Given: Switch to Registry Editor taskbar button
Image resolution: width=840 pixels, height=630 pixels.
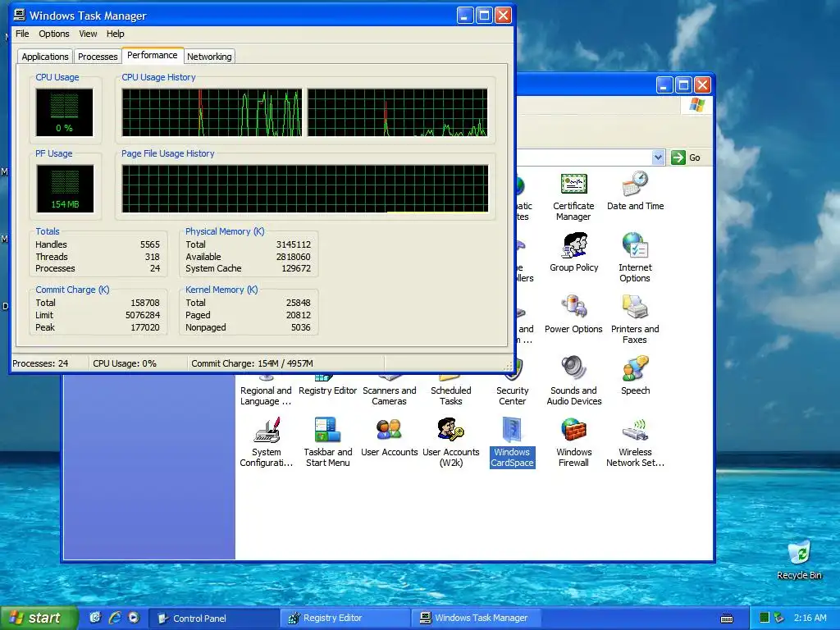Looking at the screenshot, I should pyautogui.click(x=345, y=619).
